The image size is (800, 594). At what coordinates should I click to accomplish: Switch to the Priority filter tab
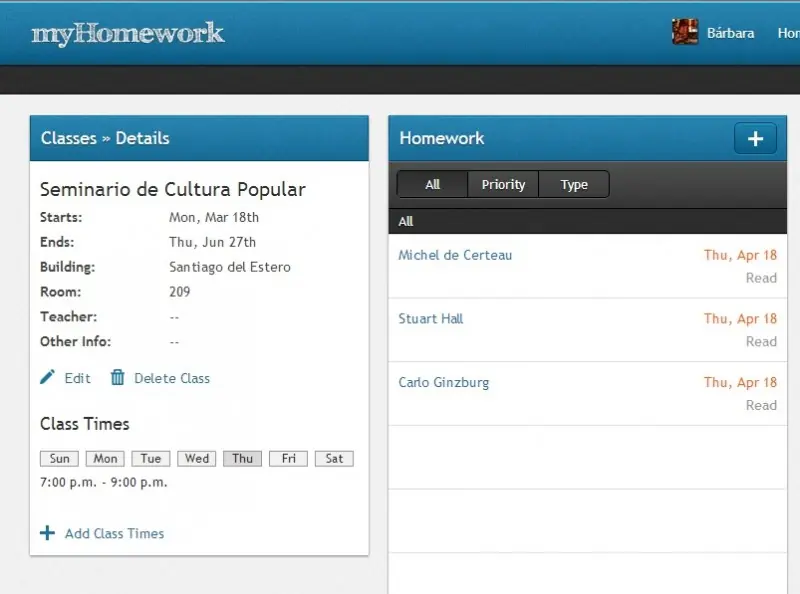click(503, 185)
